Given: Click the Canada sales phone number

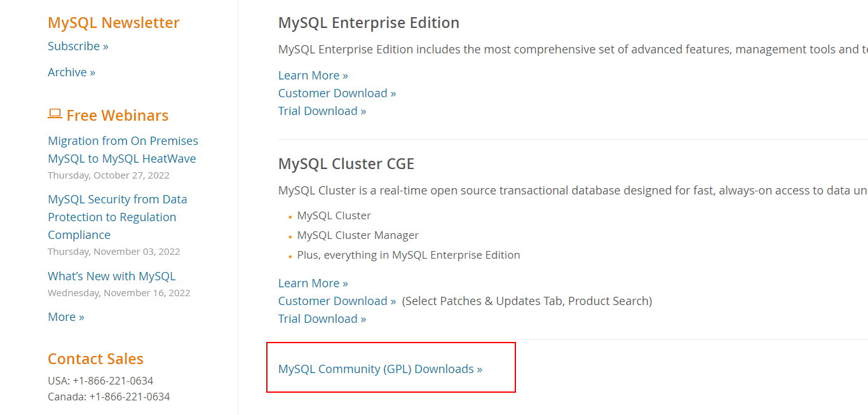Looking at the screenshot, I should [108, 396].
